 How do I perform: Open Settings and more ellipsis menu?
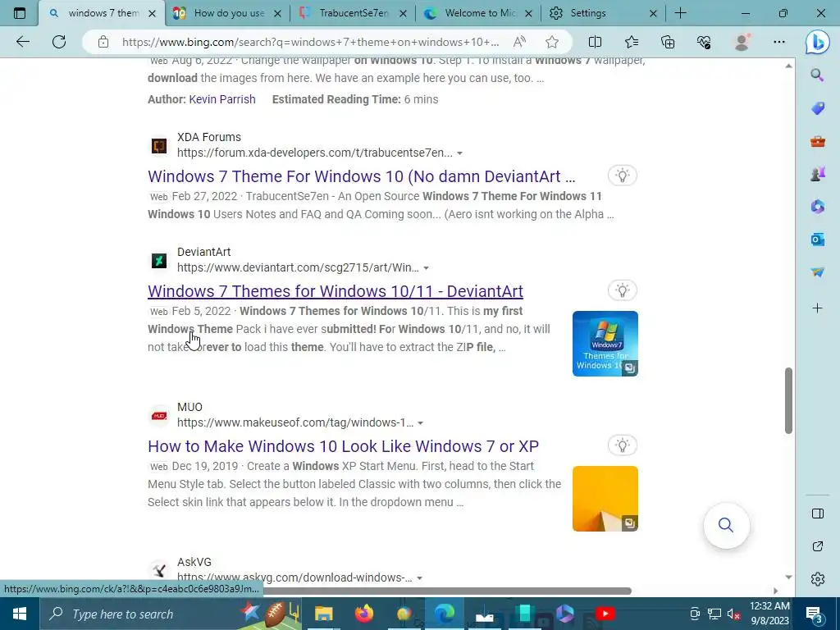click(779, 42)
